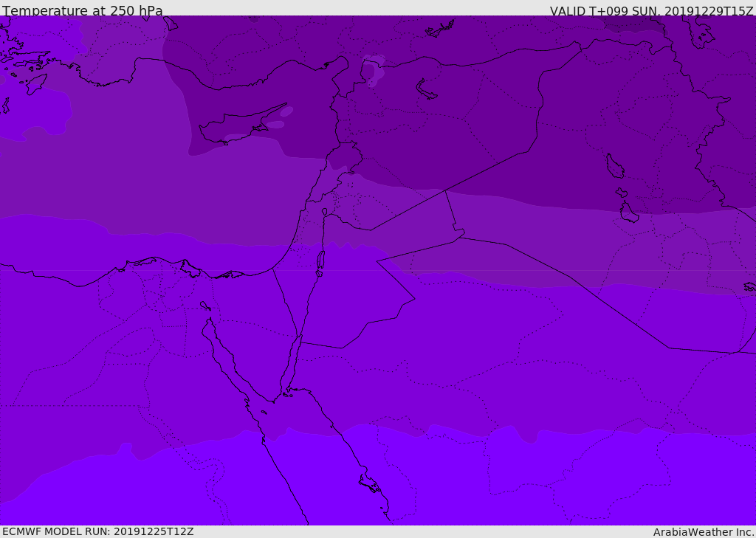The image size is (756, 538).
Task: Click the 'ArabiaWeather Inc.' credit text
Action: (703, 532)
